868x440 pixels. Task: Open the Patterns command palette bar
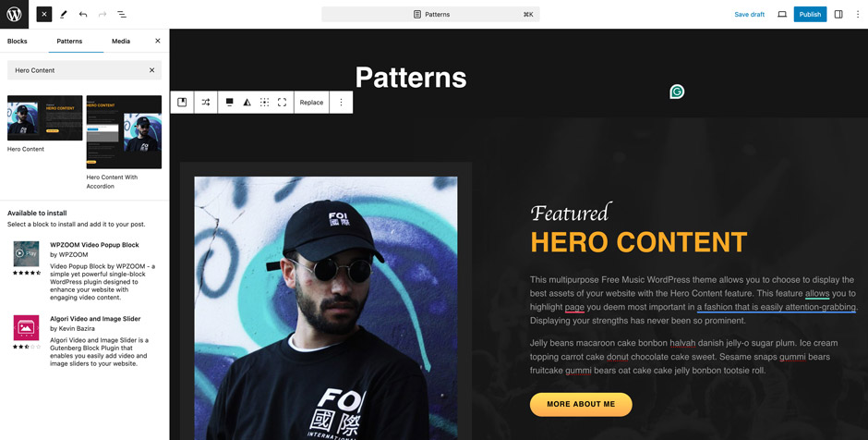[x=430, y=15]
